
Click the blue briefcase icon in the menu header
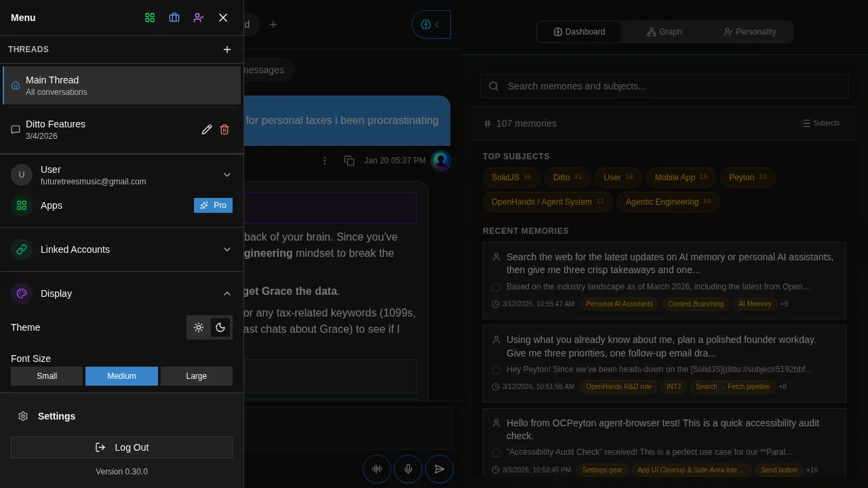pyautogui.click(x=174, y=18)
